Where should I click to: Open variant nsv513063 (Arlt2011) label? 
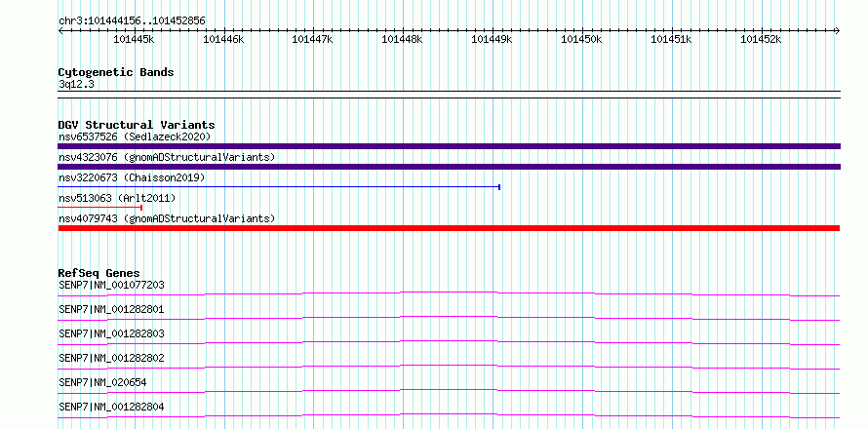[x=117, y=198]
